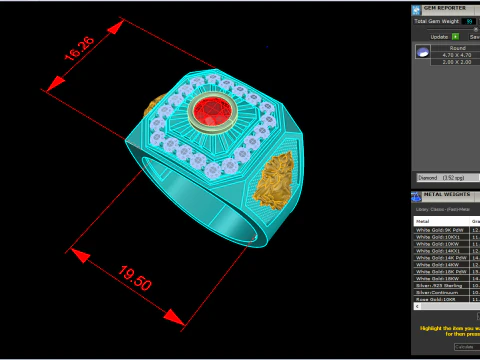480x360 pixels.
Task: Click the 19.50 dimension label
Action: pyautogui.click(x=135, y=278)
